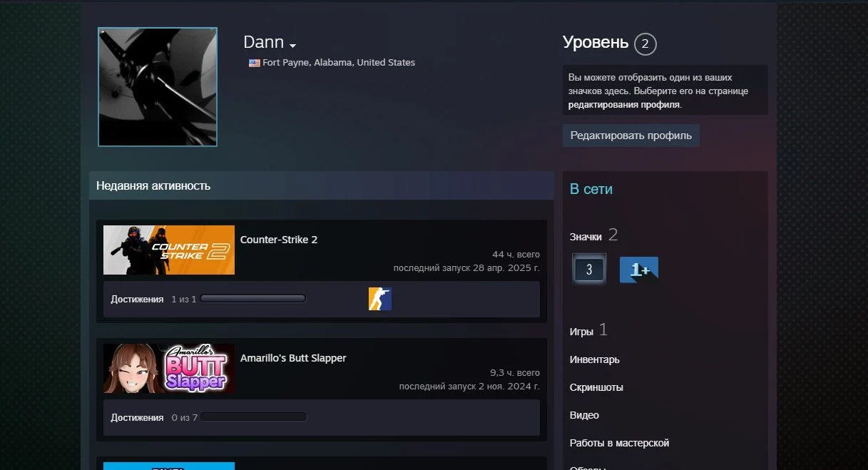This screenshot has height=470, width=868.
Task: Open the level 3 badge icon
Action: 589,270
